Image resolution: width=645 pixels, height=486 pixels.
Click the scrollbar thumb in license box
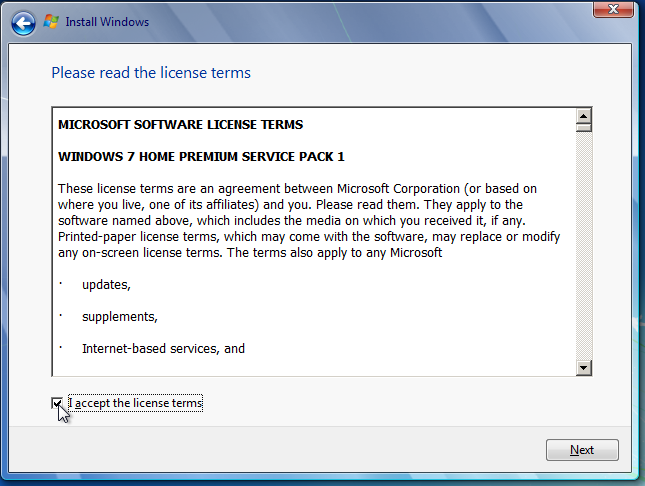click(584, 128)
